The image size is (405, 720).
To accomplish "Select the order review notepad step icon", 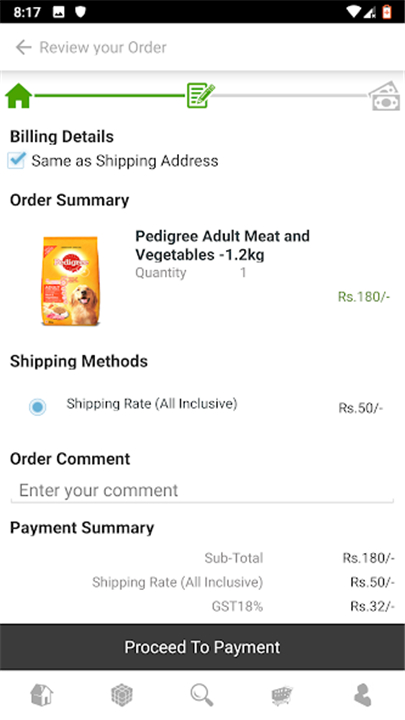I will tap(200, 96).
